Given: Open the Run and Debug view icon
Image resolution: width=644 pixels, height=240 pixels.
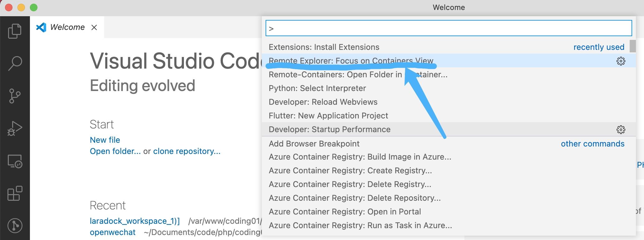Looking at the screenshot, I should click(x=15, y=128).
